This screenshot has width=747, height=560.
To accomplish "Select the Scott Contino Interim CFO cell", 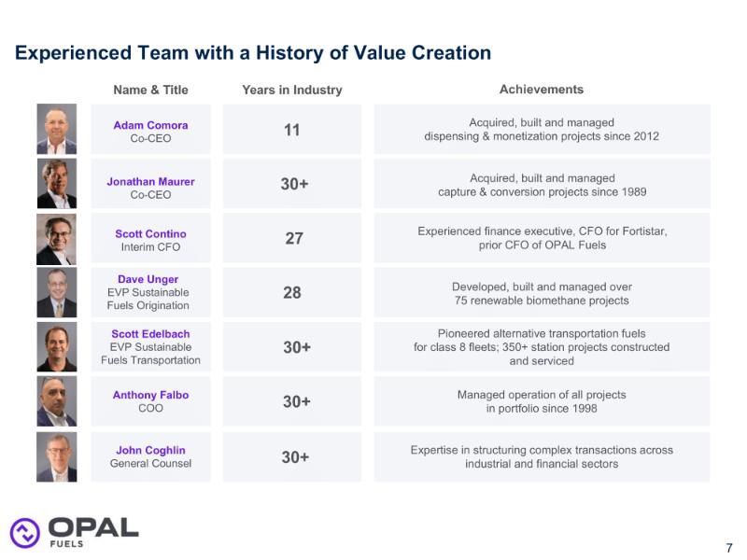I will pyautogui.click(x=150, y=240).
